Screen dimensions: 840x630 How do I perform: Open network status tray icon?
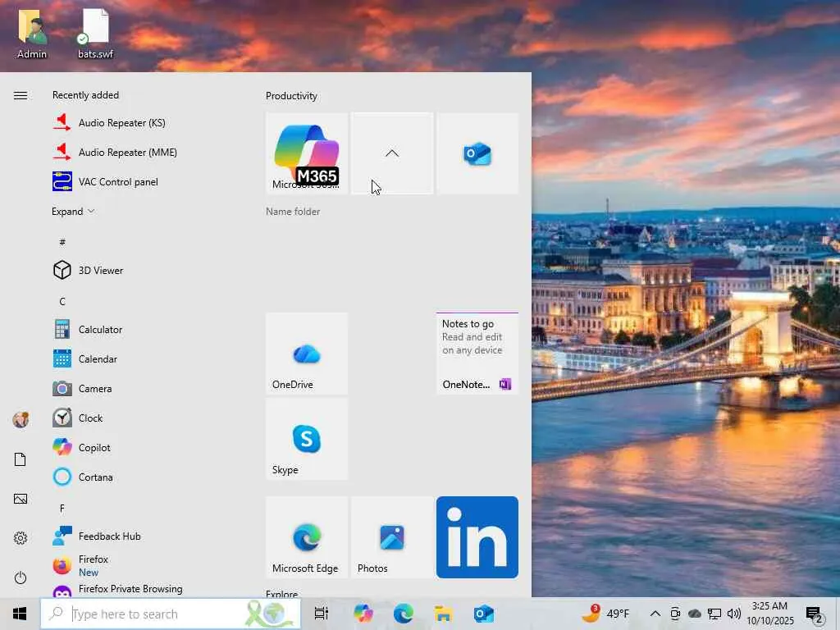click(x=714, y=614)
